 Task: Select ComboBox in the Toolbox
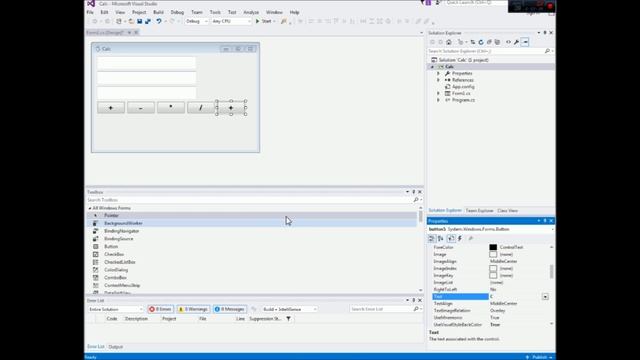251,278
